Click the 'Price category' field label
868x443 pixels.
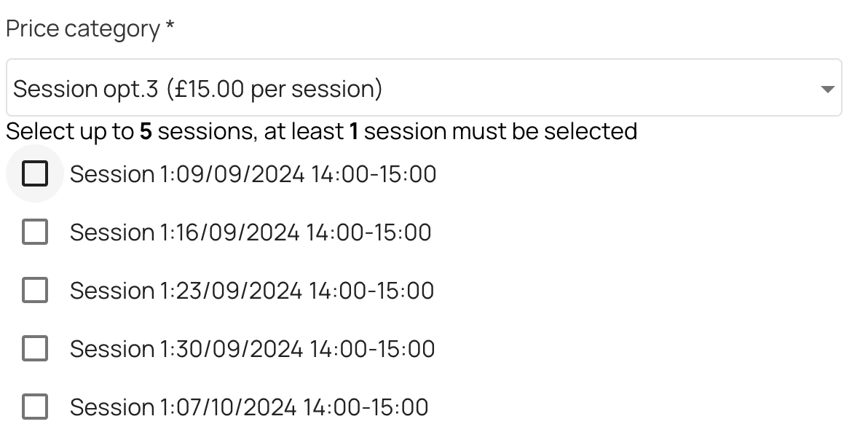pos(82,29)
